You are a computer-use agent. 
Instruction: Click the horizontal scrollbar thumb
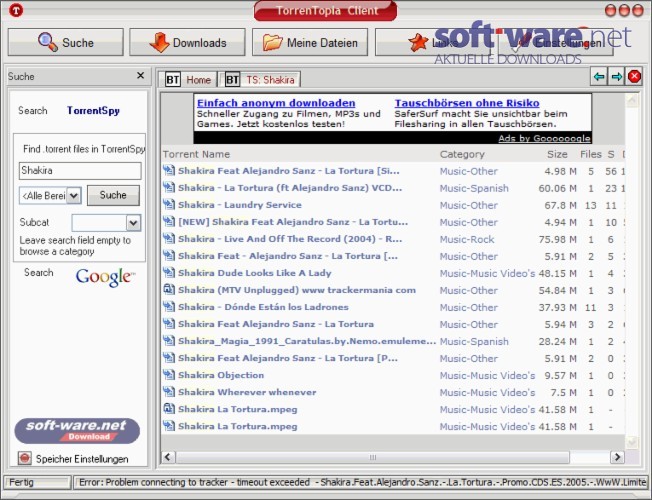point(373,457)
